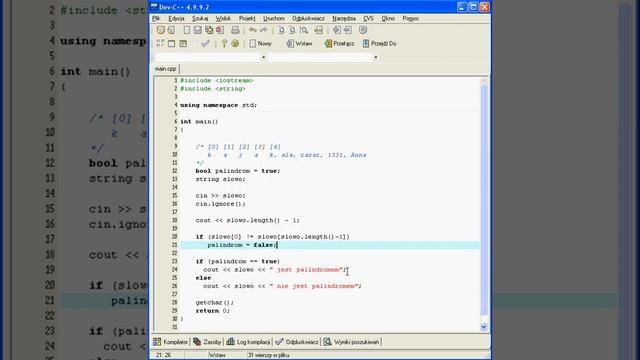The image size is (640, 360).
Task: Click the '21: 26' cursor position status
Action: (x=163, y=355)
